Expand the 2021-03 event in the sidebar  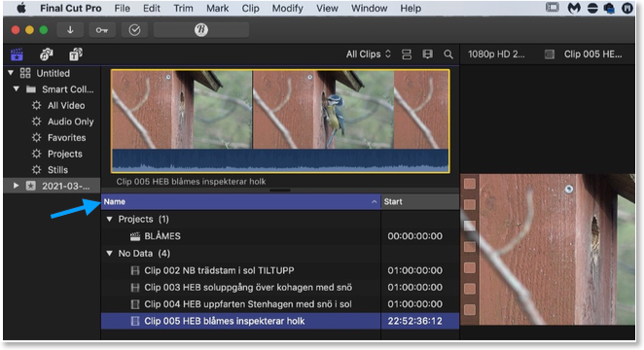click(16, 186)
